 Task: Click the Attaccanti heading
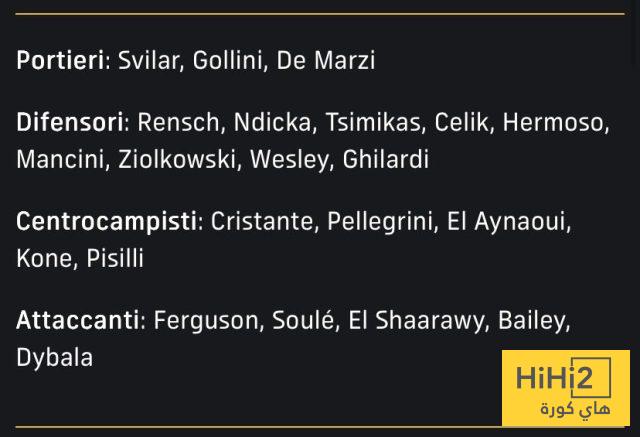(x=77, y=320)
